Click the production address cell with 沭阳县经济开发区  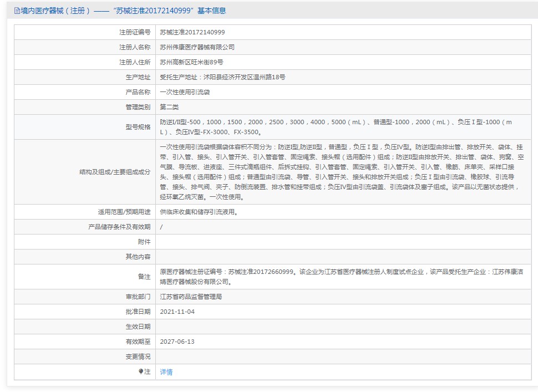click(222, 77)
